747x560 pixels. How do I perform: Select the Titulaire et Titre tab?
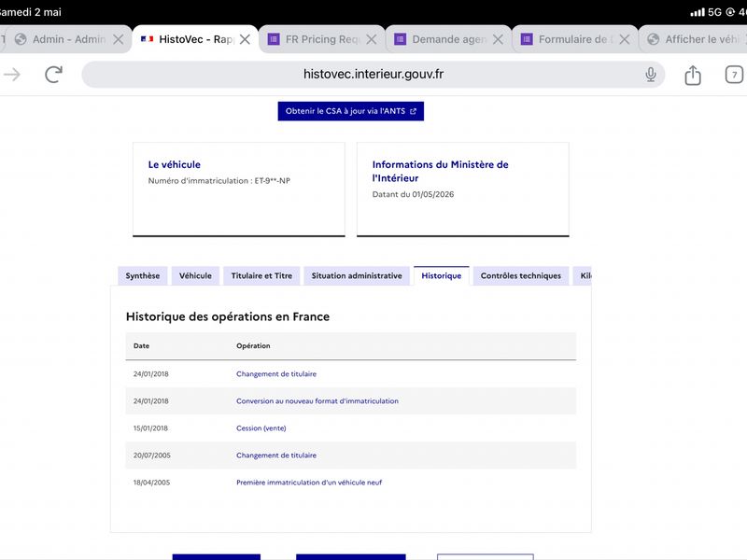coord(261,275)
